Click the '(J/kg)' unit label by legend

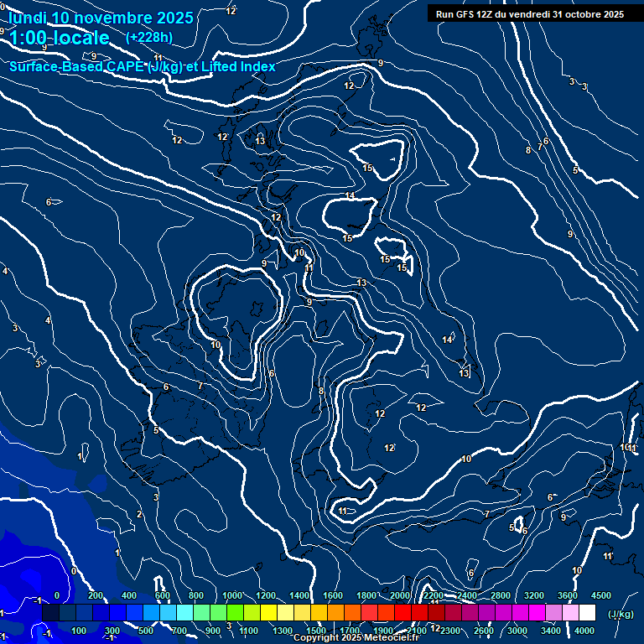[621, 614]
